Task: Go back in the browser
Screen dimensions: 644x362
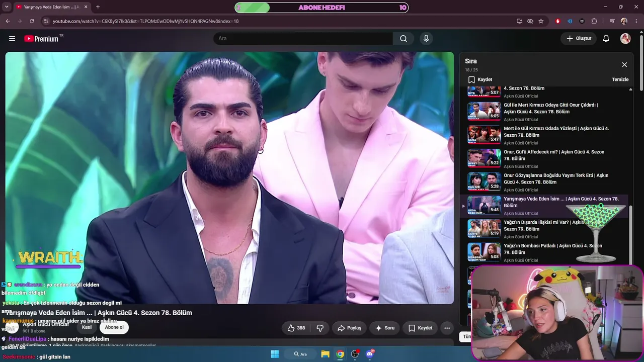Action: 8,21
